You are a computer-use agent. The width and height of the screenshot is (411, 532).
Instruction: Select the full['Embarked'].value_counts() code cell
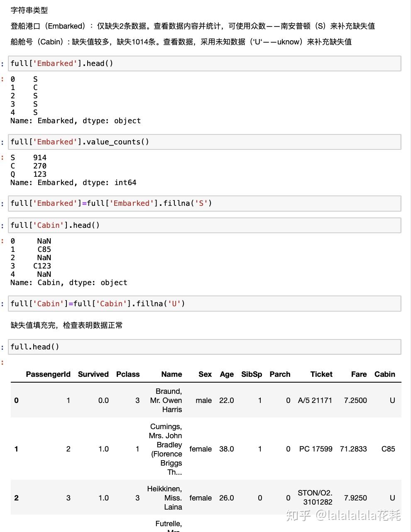[205, 142]
